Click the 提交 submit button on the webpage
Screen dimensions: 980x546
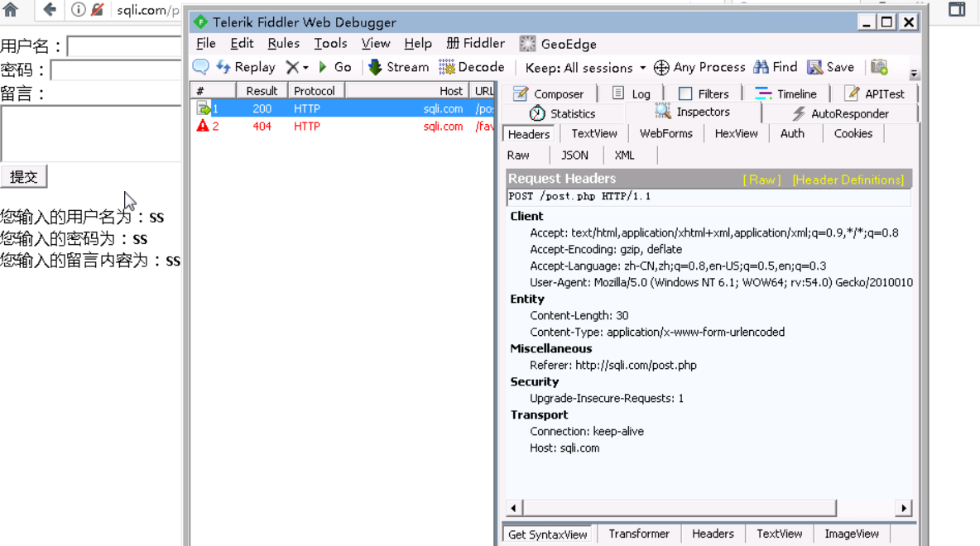24,177
